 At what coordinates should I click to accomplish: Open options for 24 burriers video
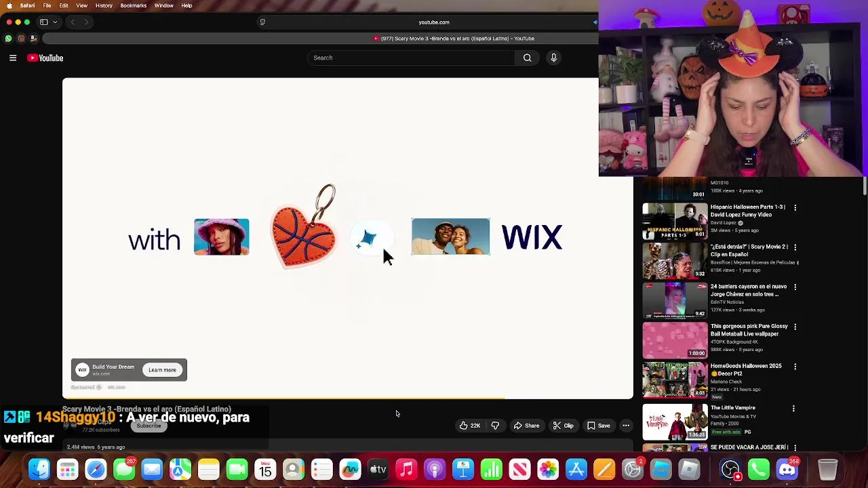(795, 287)
